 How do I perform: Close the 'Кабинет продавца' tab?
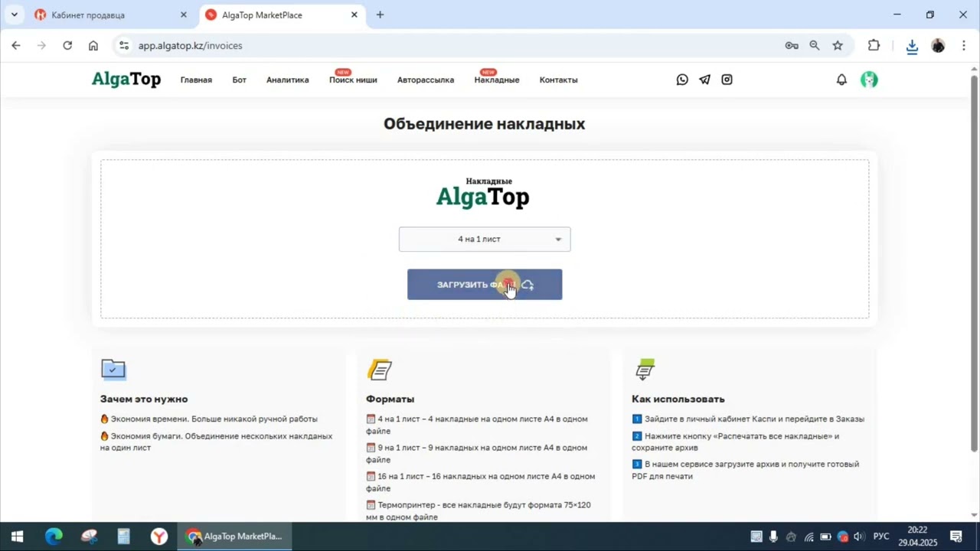tap(183, 15)
